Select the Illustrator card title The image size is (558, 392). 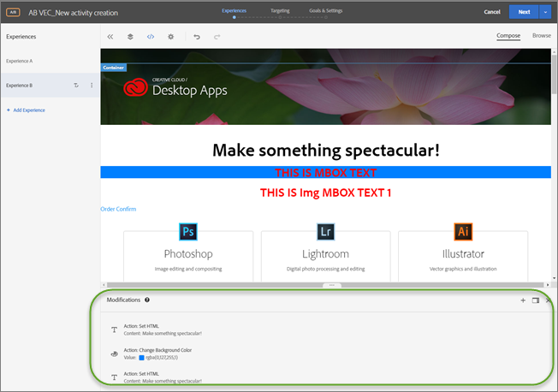coord(463,254)
